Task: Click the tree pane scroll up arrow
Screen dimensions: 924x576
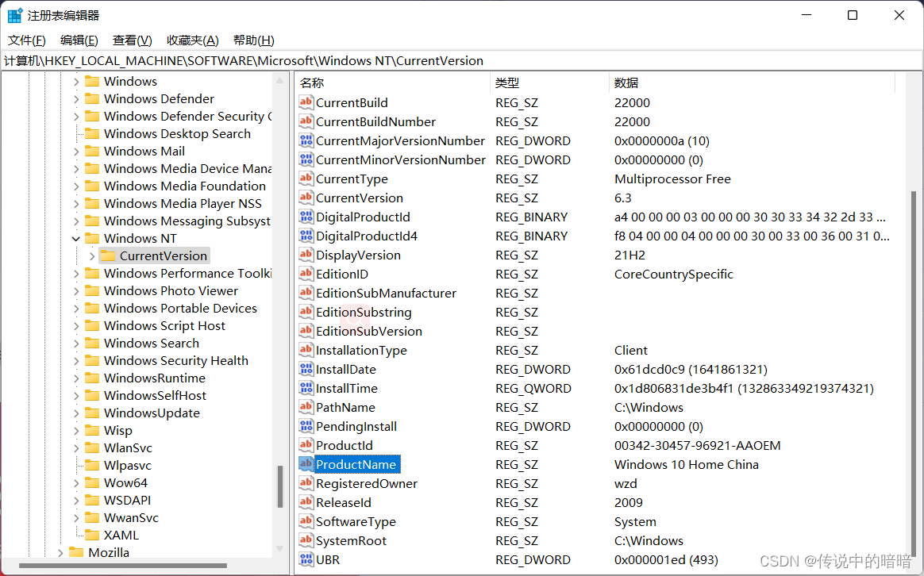Action: [x=280, y=81]
